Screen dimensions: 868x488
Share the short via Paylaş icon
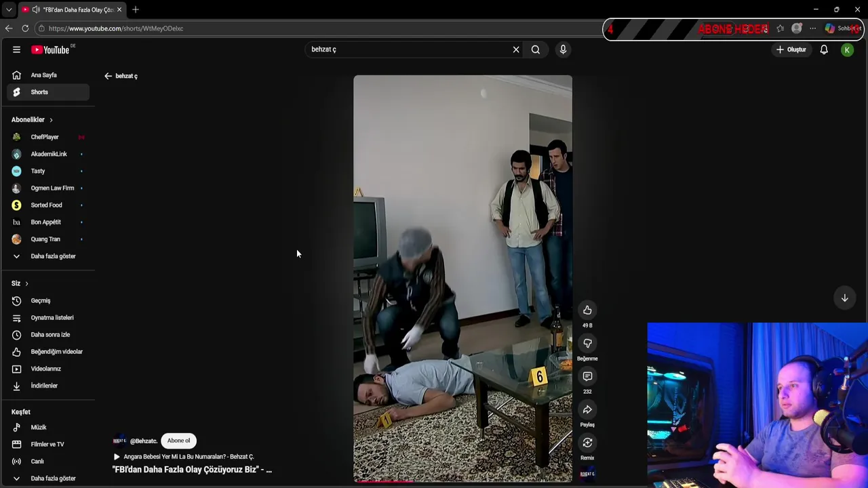click(x=587, y=410)
